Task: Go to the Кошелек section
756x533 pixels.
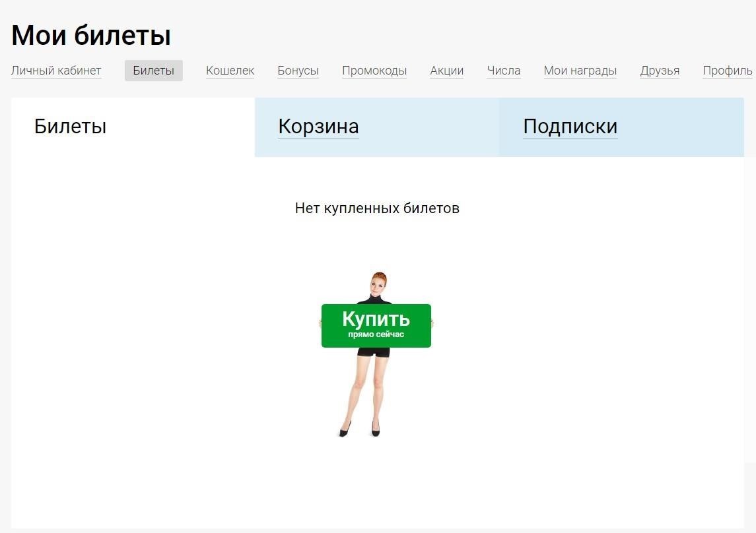Action: 230,71
